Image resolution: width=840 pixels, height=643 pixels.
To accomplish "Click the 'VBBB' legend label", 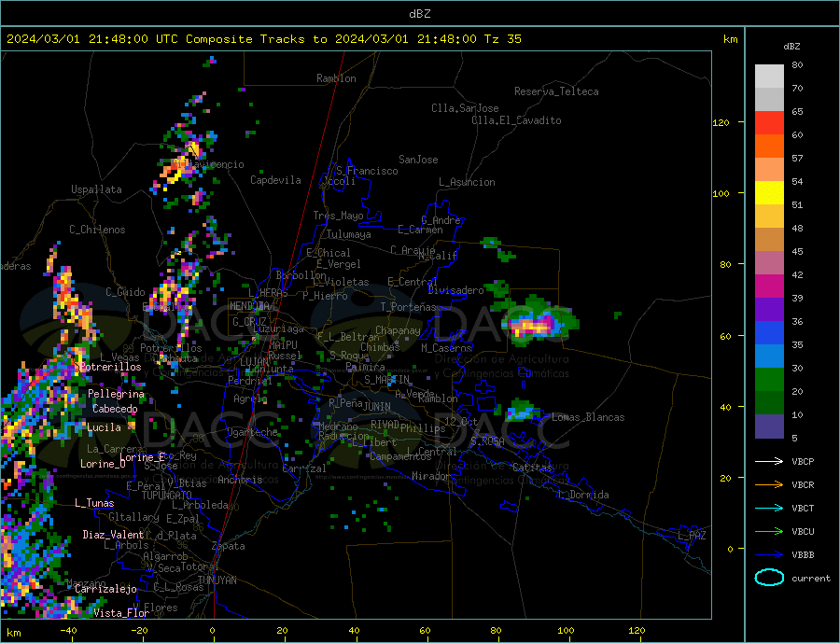I will coord(803,555).
